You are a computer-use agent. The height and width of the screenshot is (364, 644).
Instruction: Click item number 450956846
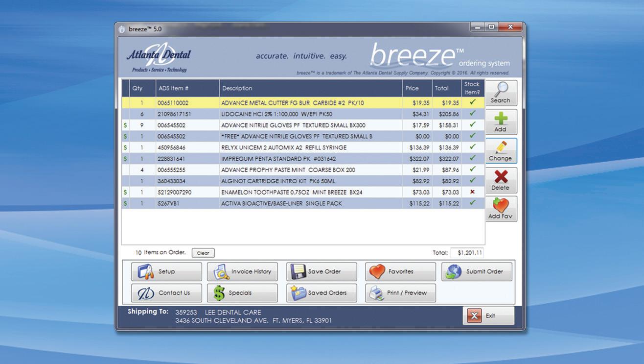coord(172,147)
